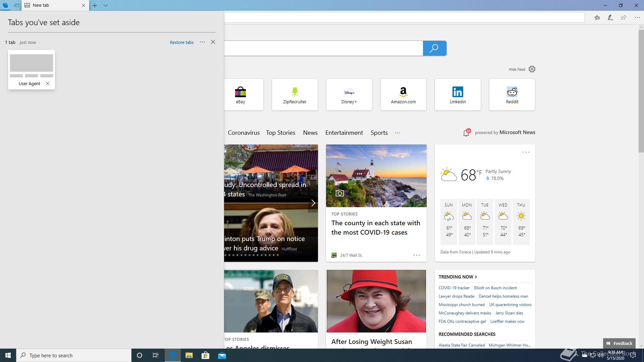This screenshot has width=644, height=362.
Task: Open Microsoft Store from the taskbar
Action: 205,355
